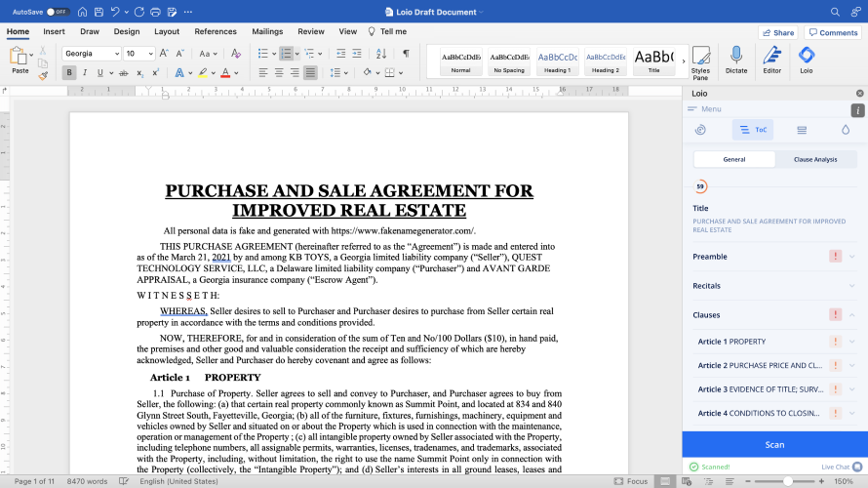Toggle Justify text alignment

tap(310, 72)
